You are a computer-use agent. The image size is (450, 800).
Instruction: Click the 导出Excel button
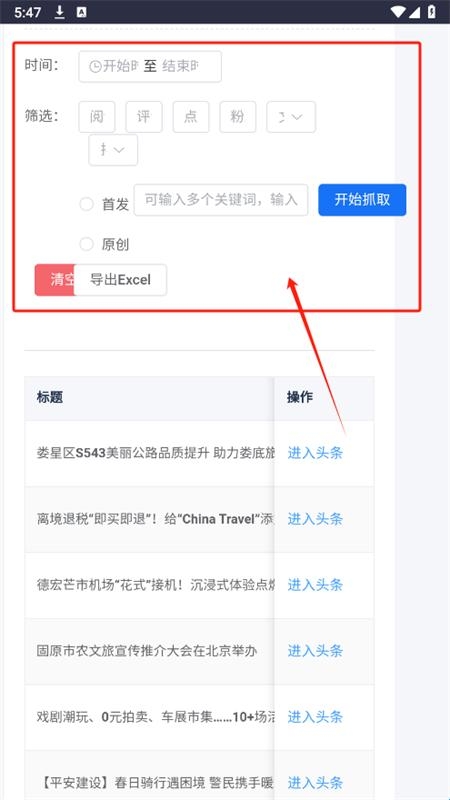click(120, 280)
